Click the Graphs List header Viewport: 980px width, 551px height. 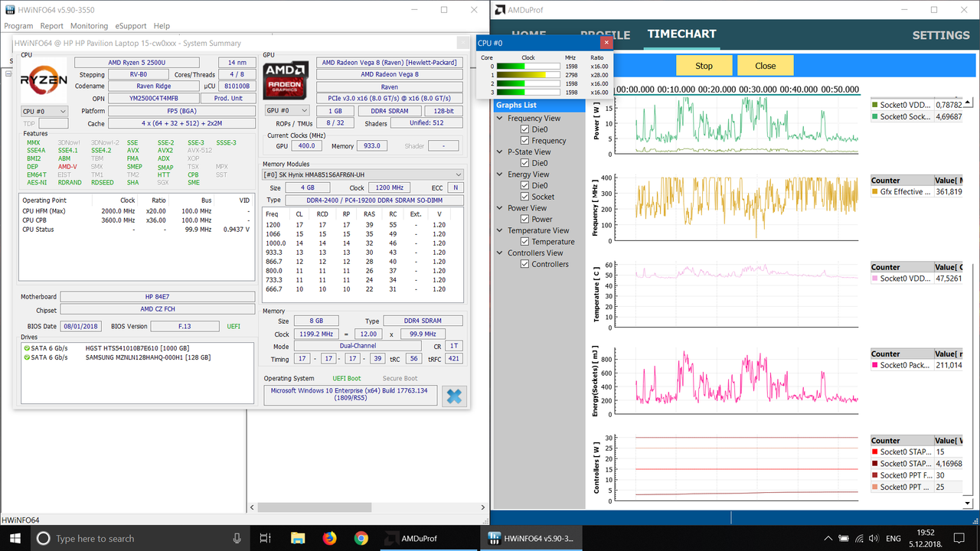(x=539, y=105)
